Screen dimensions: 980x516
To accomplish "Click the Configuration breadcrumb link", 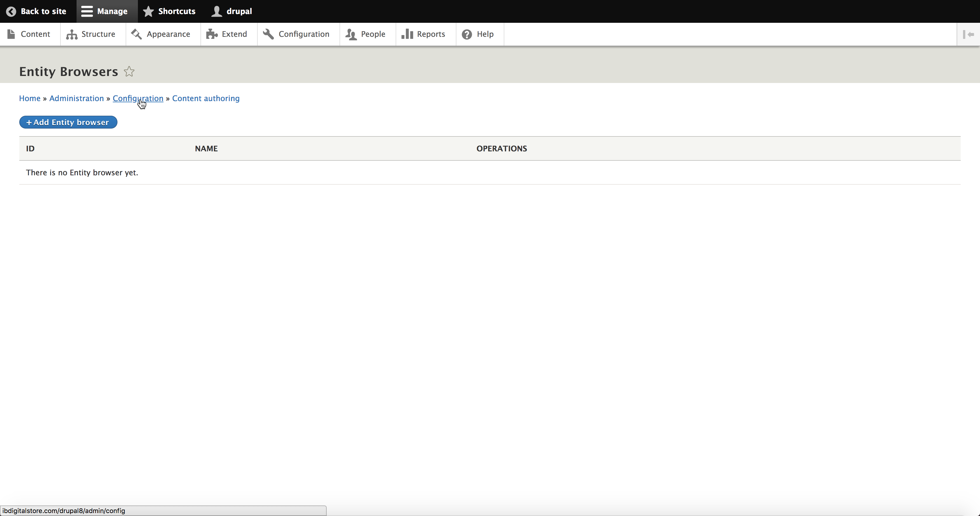I will tap(138, 98).
